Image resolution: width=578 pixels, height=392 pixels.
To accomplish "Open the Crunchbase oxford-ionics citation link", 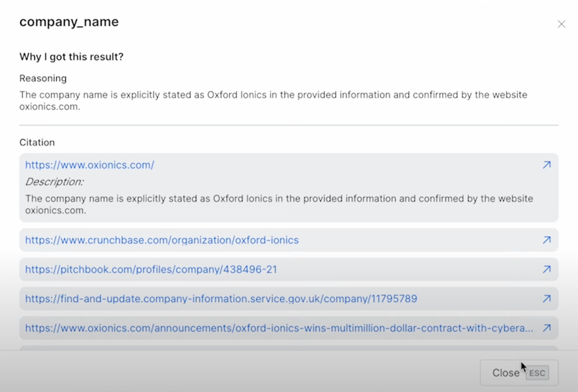I will 162,240.
